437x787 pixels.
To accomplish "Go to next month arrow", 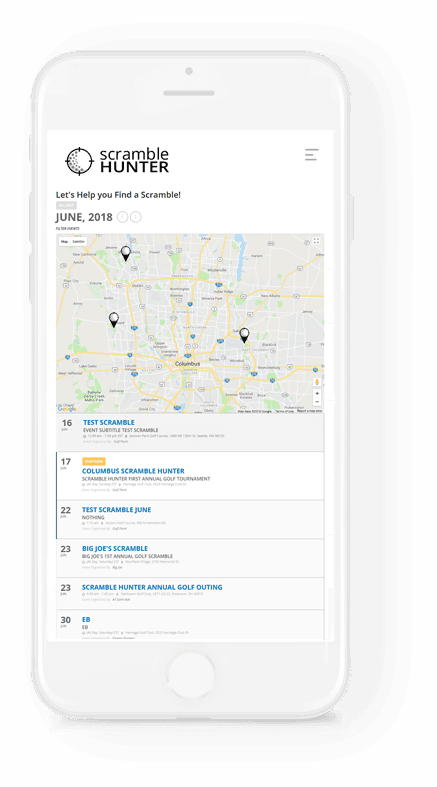I will point(135,217).
